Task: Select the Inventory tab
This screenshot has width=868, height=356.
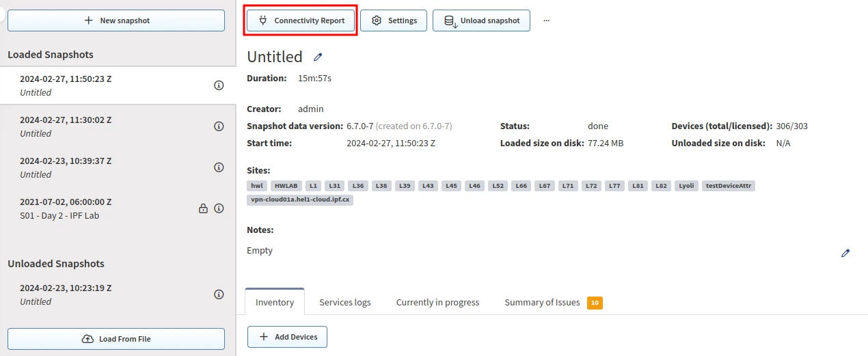Action: click(x=275, y=302)
